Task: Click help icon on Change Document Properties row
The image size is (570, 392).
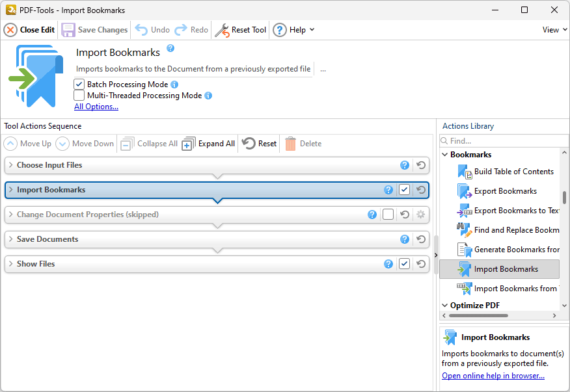Action: [x=372, y=215]
